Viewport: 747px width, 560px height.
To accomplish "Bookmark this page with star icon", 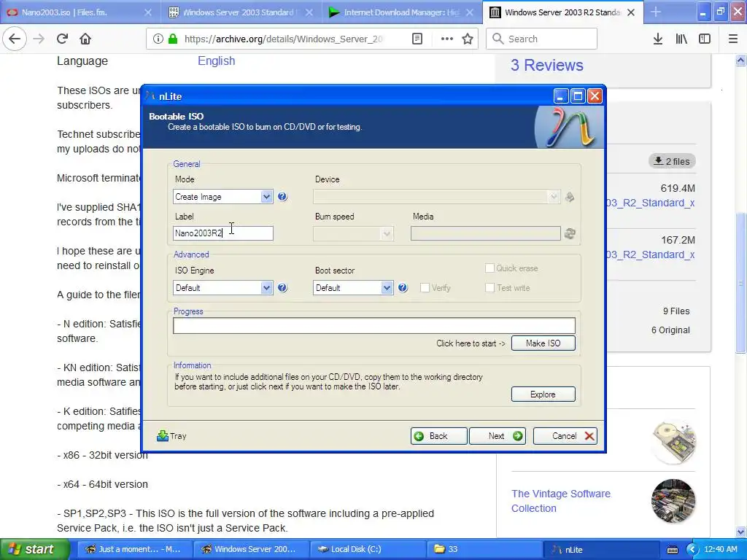I will tap(468, 39).
